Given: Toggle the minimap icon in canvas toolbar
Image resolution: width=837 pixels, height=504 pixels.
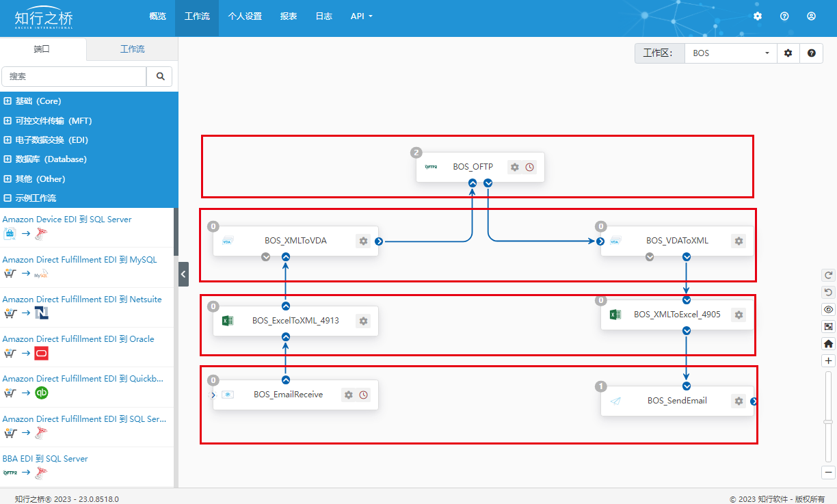Looking at the screenshot, I should pos(829,327).
